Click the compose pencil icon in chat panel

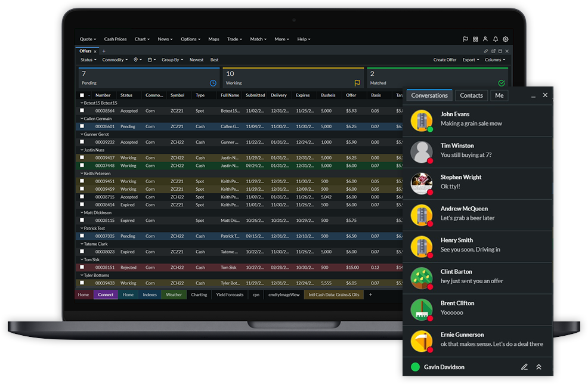[524, 367]
